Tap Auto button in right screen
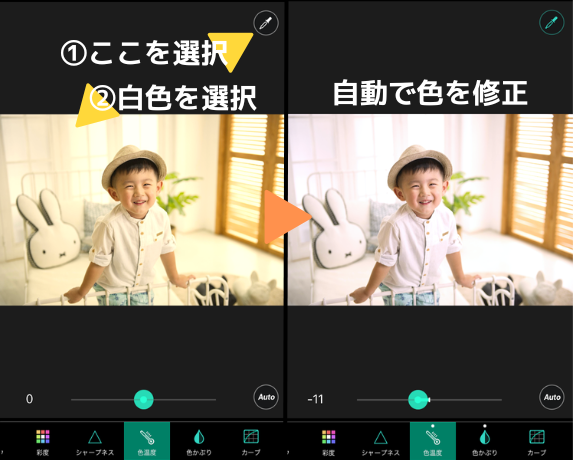This screenshot has width=573, height=460. [x=552, y=397]
